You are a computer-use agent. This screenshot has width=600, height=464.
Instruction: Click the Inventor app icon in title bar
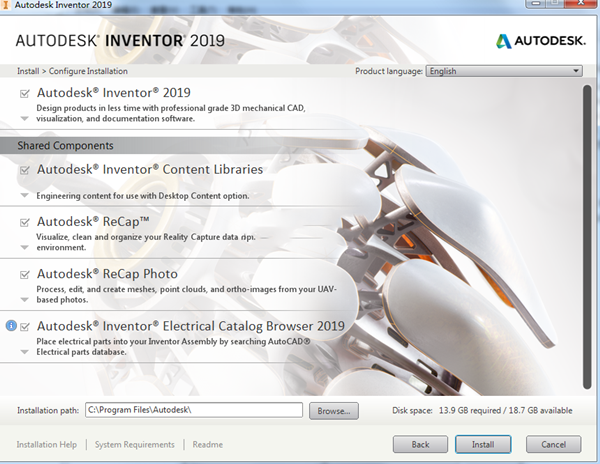coord(5,5)
